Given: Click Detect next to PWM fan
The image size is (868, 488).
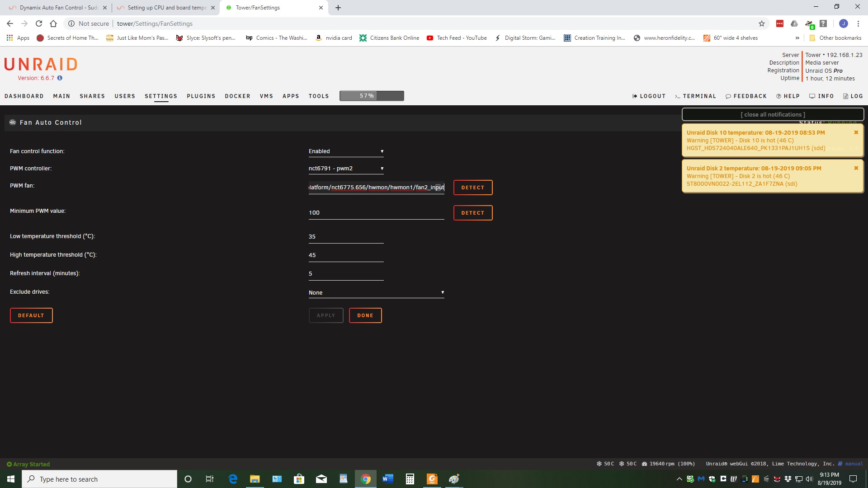Looking at the screenshot, I should (x=473, y=188).
